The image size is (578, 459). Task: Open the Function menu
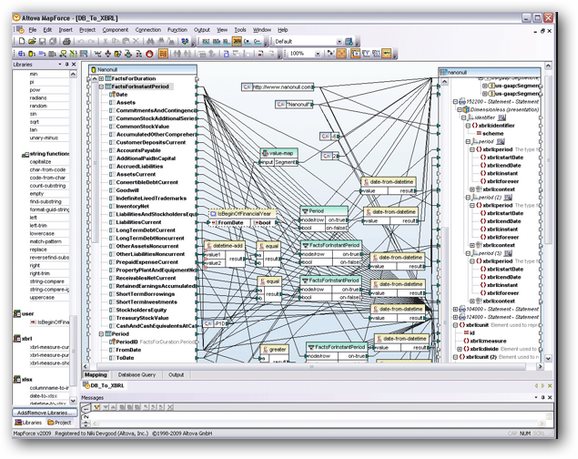[177, 30]
